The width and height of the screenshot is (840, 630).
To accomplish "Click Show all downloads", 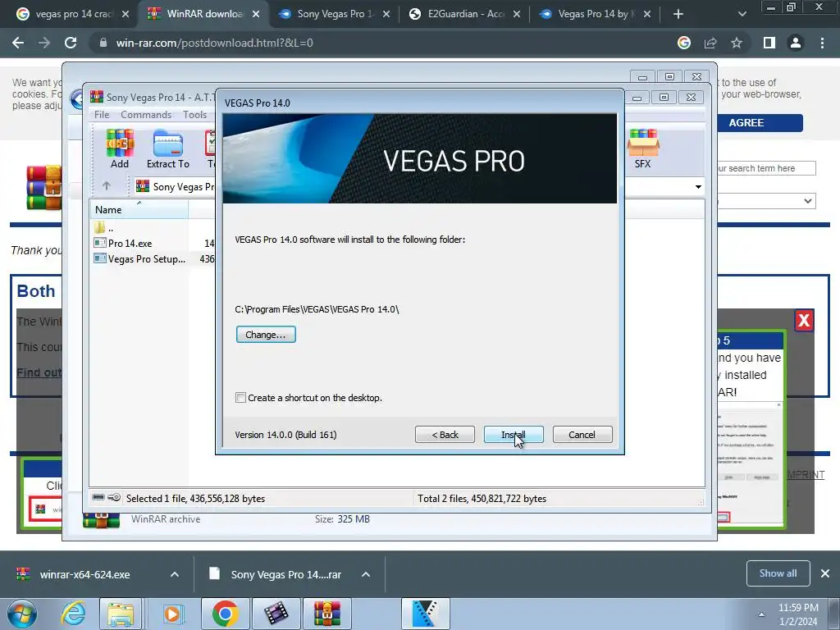I will pyautogui.click(x=778, y=573).
